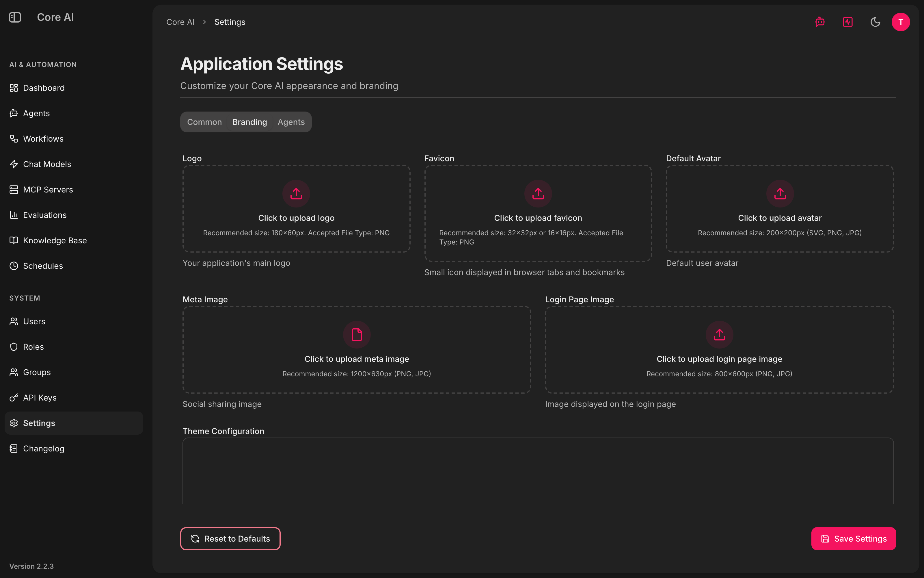The height and width of the screenshot is (578, 924).
Task: Click the Changelog list icon
Action: click(14, 449)
